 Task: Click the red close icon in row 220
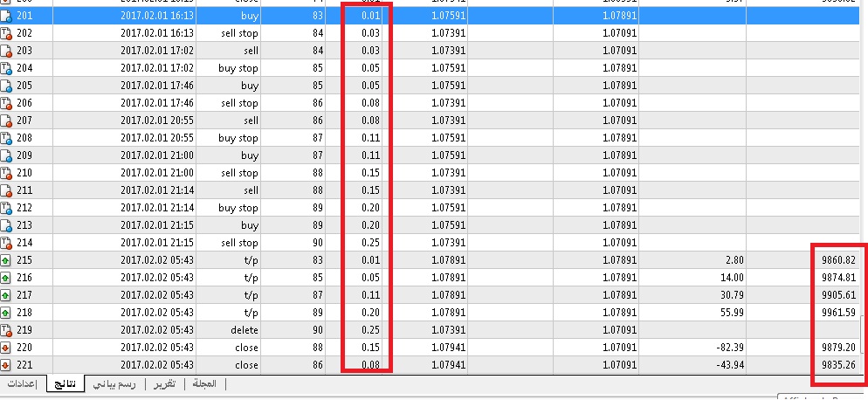tap(6, 348)
